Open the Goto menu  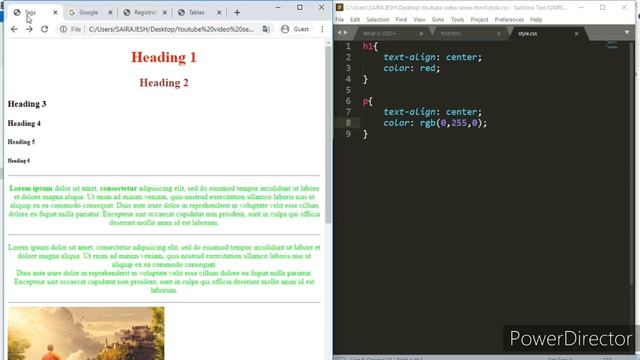click(x=438, y=20)
